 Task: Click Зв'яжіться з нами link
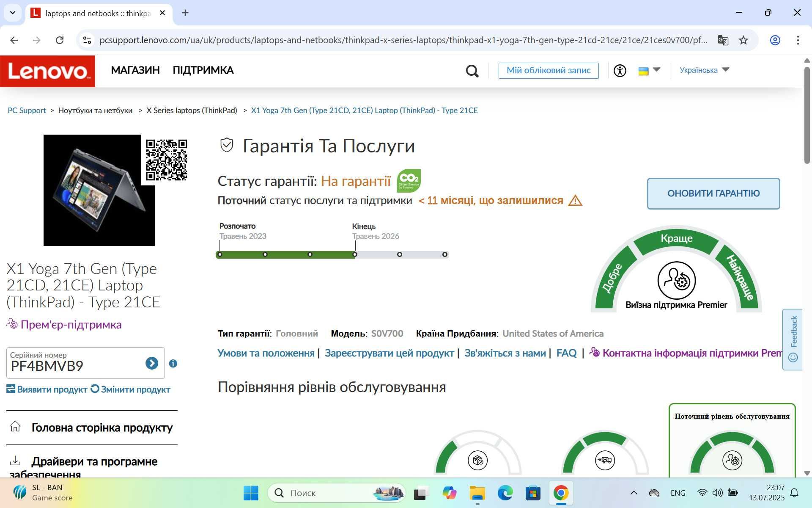click(505, 353)
